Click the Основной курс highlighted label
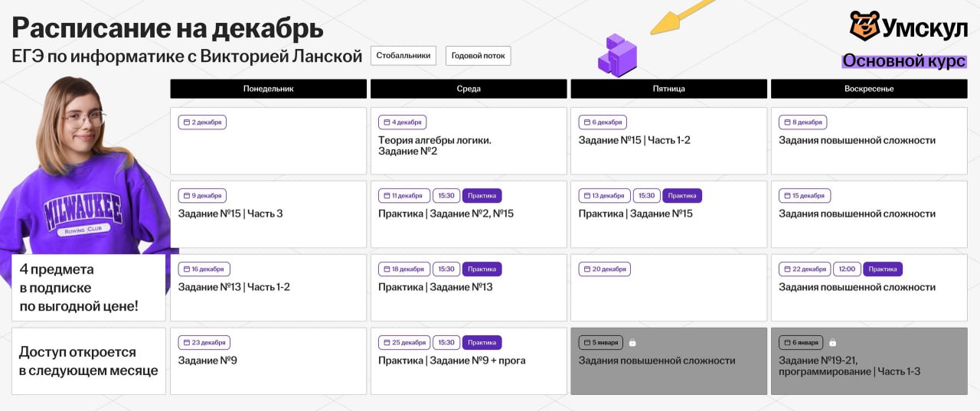Screen dimensions: 980x411 (x=904, y=61)
